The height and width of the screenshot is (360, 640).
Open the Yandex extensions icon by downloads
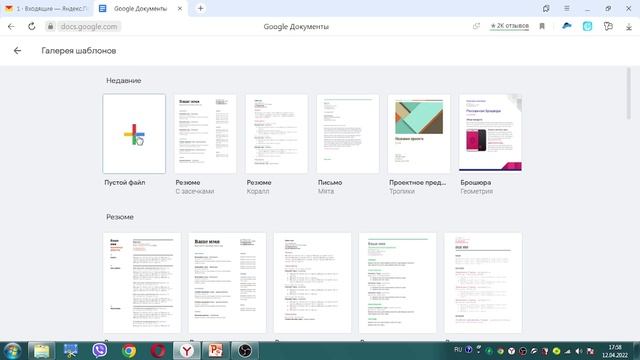(608, 26)
